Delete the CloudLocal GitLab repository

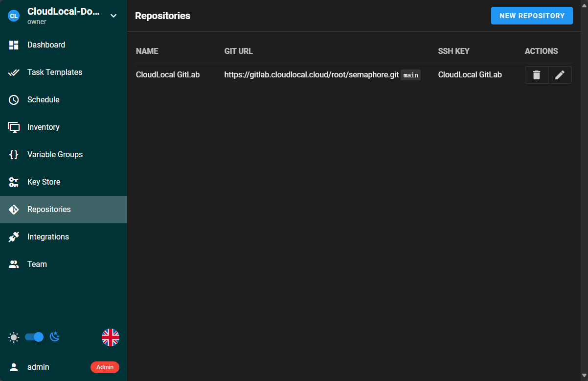point(537,75)
